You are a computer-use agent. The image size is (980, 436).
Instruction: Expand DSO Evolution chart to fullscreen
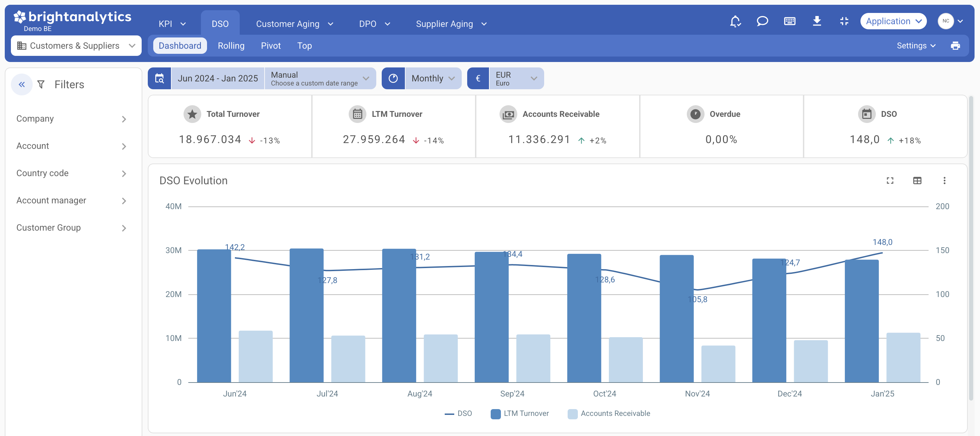coord(890,180)
